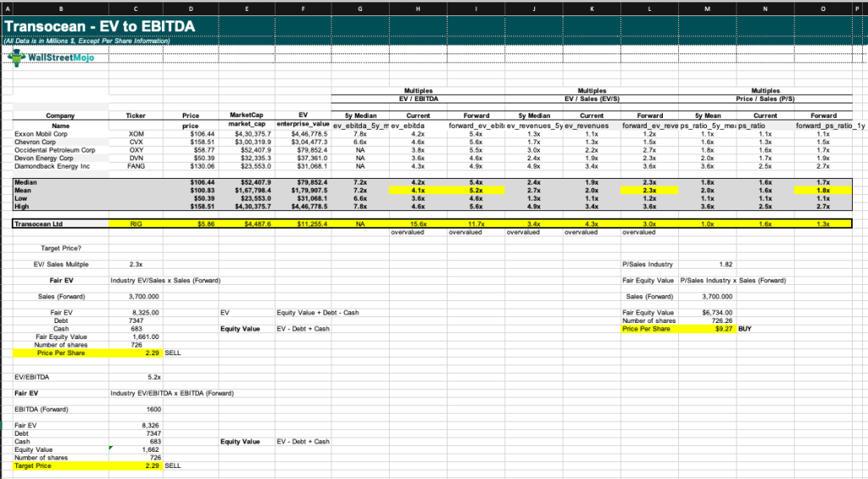868x479 pixels.
Task: Select the 'EV/ Sales Mulitple' label cell
Action: tap(61, 265)
